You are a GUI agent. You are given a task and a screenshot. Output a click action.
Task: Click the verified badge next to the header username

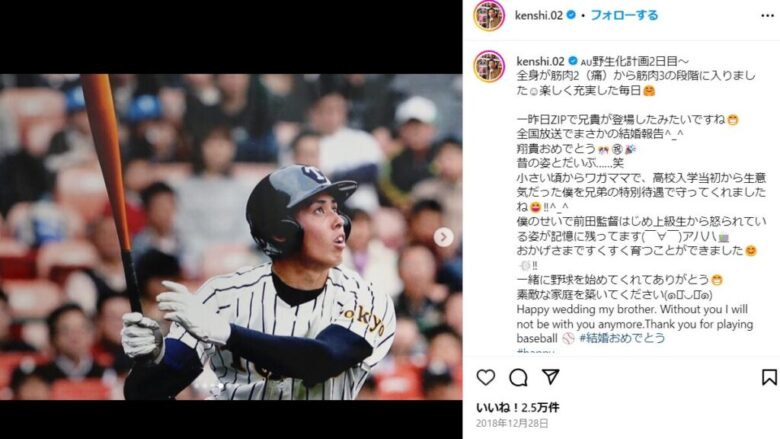pyautogui.click(x=571, y=15)
